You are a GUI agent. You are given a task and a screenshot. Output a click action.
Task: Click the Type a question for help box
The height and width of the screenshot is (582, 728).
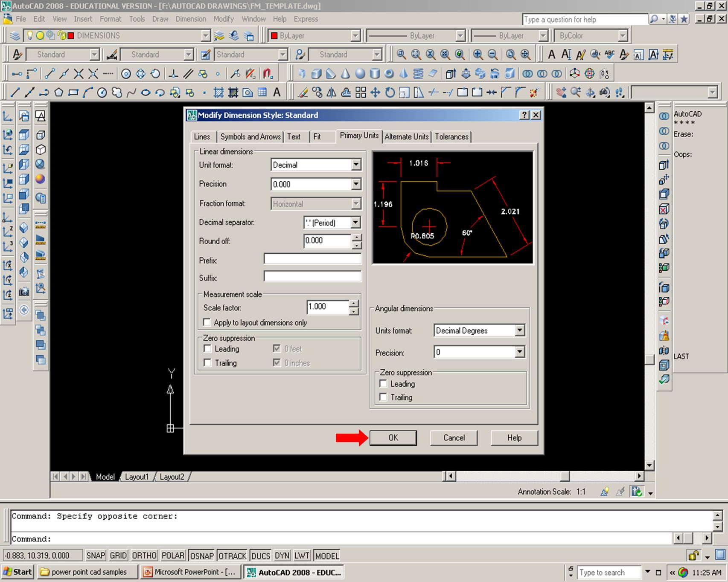585,20
